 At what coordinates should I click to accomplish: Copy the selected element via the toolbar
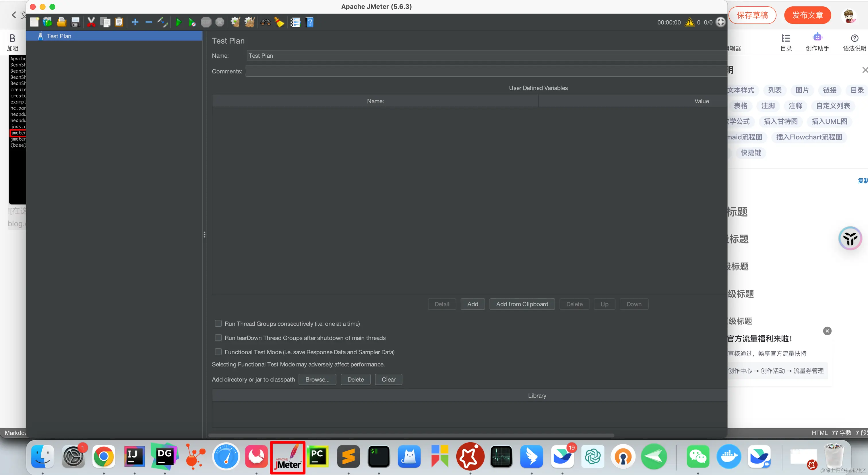click(x=105, y=22)
